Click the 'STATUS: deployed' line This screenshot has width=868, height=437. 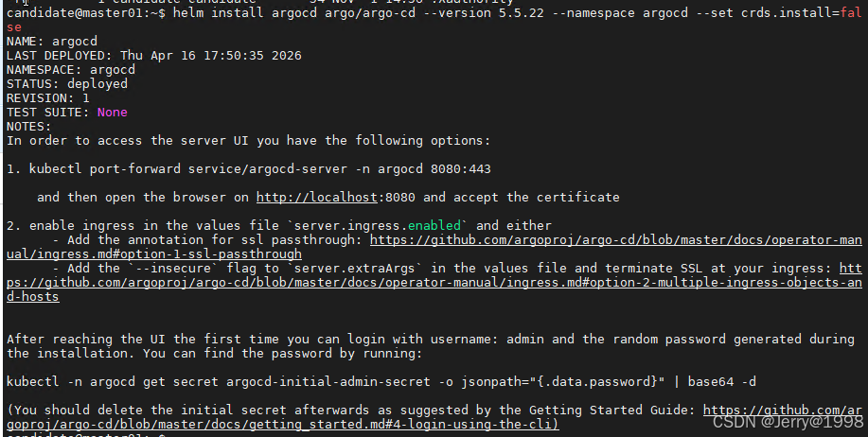[x=67, y=84]
